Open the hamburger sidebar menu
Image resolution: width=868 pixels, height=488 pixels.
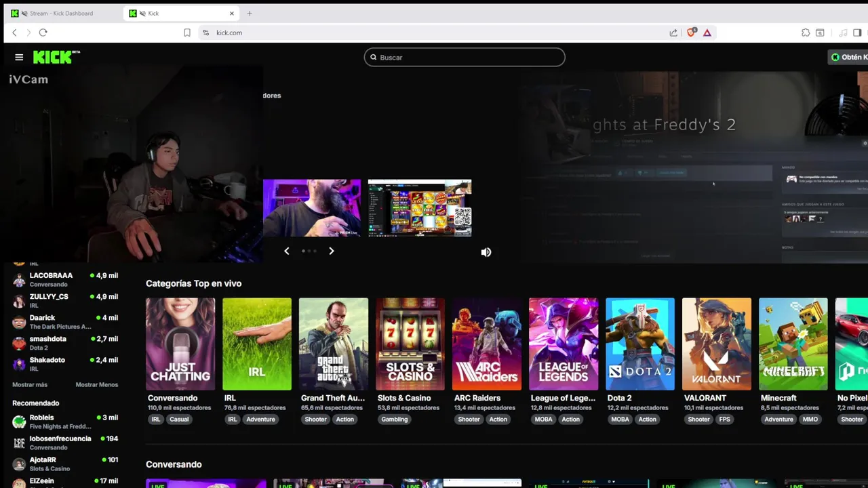tap(19, 58)
